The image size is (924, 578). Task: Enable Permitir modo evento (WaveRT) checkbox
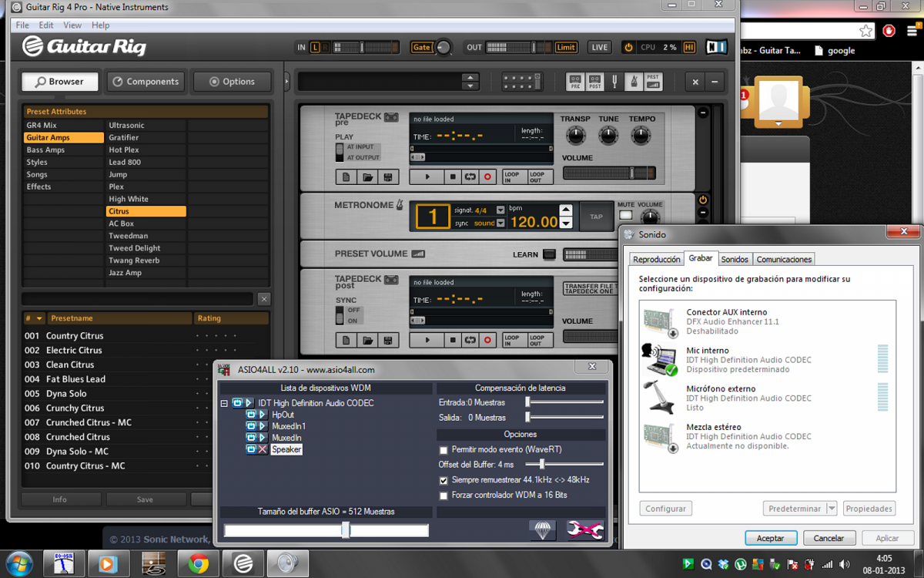[444, 450]
